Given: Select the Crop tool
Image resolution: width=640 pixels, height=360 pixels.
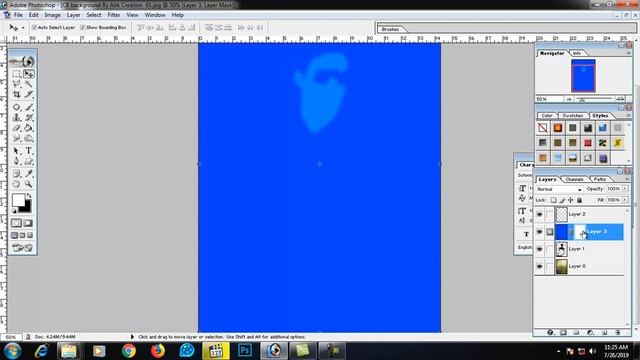Looking at the screenshot, I should point(16,94).
